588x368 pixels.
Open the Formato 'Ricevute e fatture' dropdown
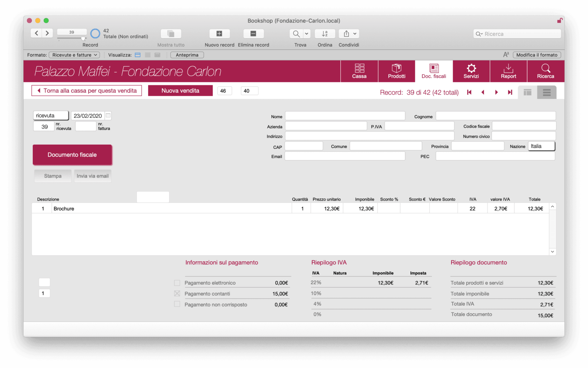(74, 55)
